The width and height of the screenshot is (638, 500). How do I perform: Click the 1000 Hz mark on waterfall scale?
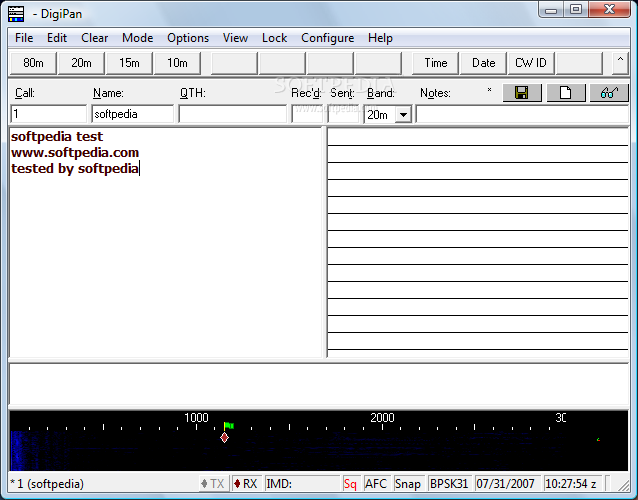[x=196, y=418]
